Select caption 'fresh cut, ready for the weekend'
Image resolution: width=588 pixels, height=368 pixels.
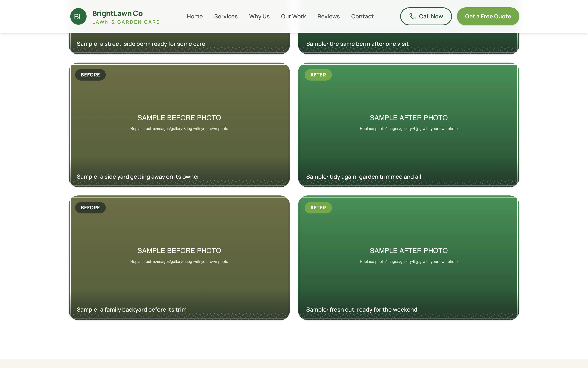pos(362,310)
